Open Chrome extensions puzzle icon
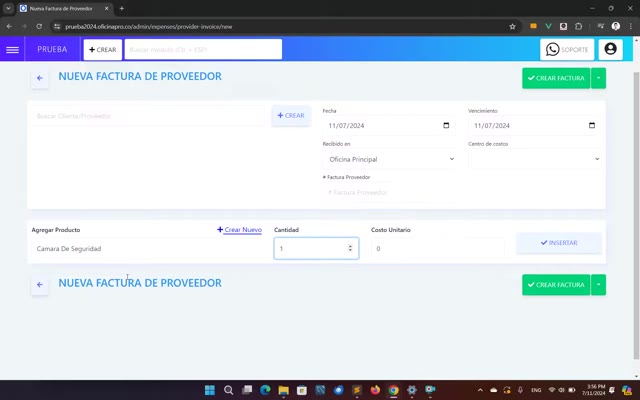 [x=578, y=26]
